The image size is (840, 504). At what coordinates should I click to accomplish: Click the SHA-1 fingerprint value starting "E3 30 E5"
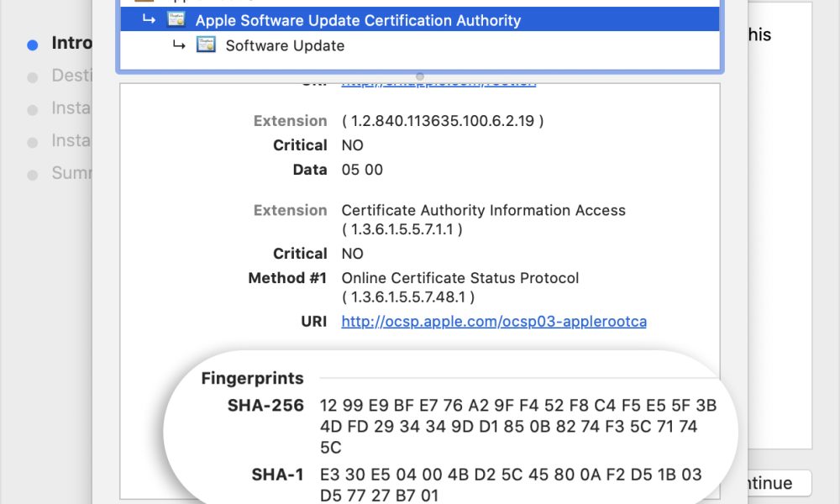511,485
